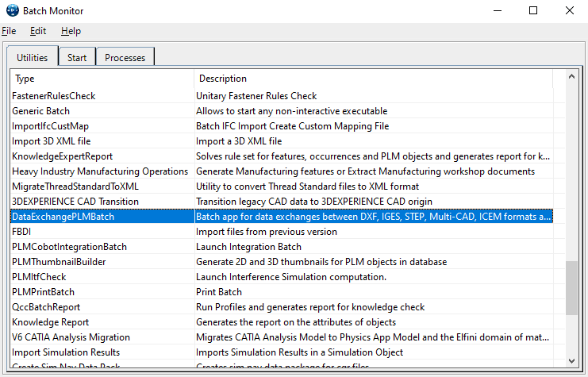588x377 pixels.
Task: Click 'Transition legacy CAD data' description
Action: click(314, 202)
